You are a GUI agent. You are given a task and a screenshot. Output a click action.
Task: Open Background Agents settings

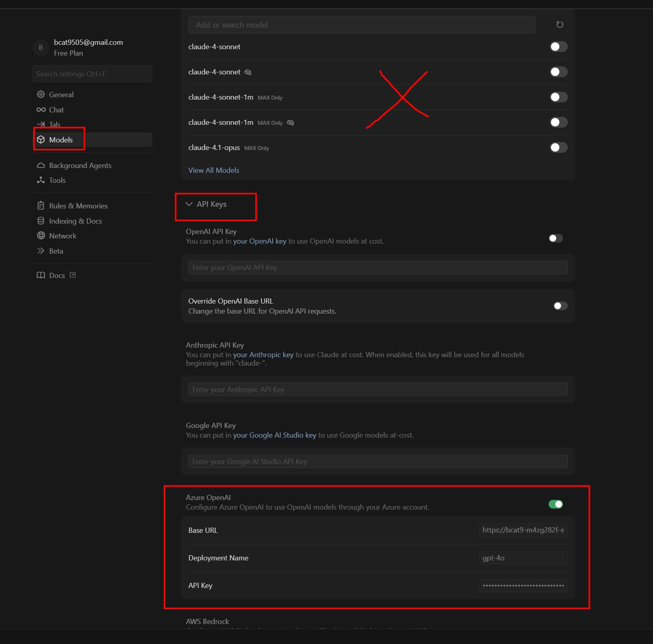click(x=92, y=165)
